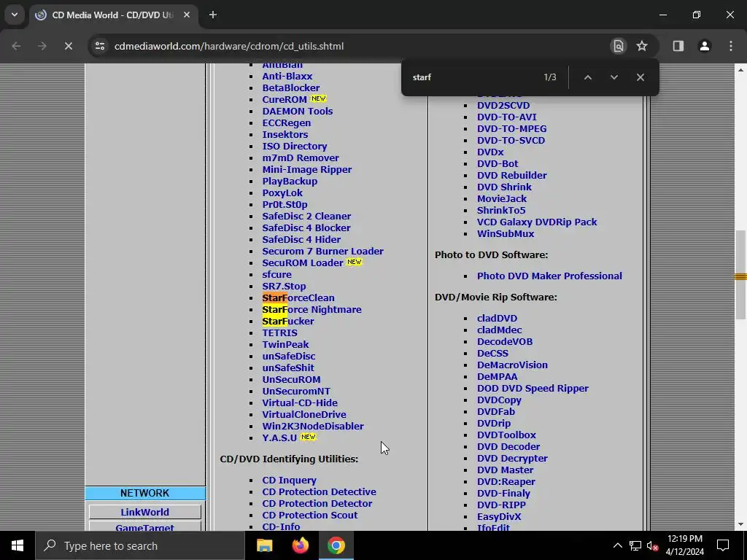
Task: Open the network status icon
Action: (x=635, y=545)
